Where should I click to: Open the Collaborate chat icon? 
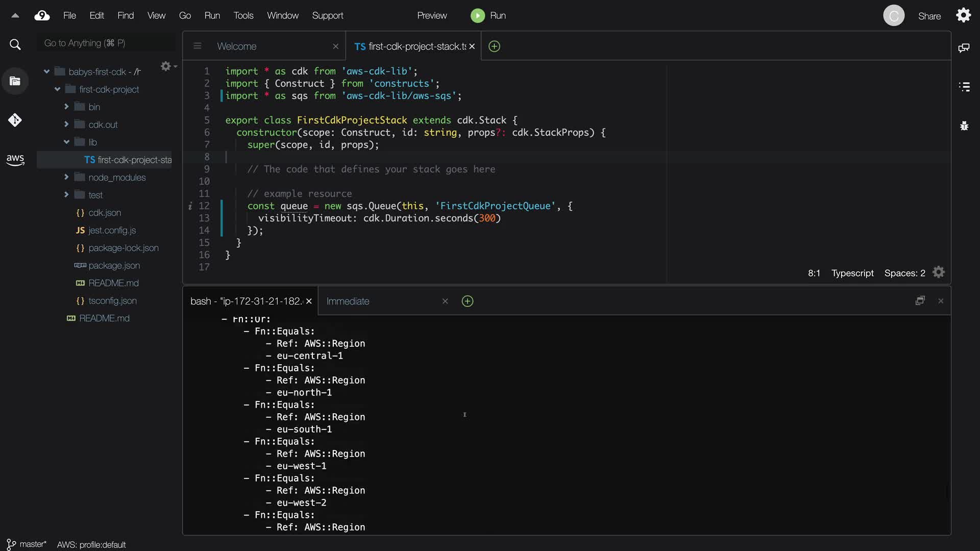964,48
